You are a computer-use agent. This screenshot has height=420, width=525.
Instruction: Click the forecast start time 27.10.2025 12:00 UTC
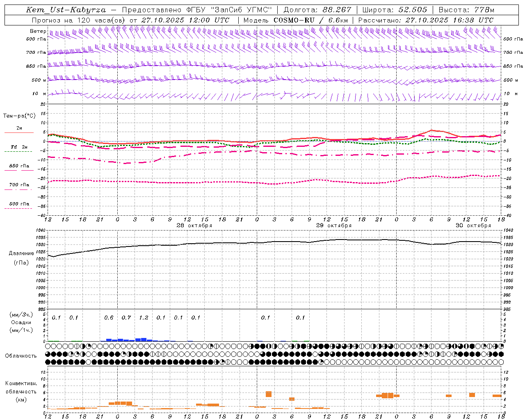point(185,20)
